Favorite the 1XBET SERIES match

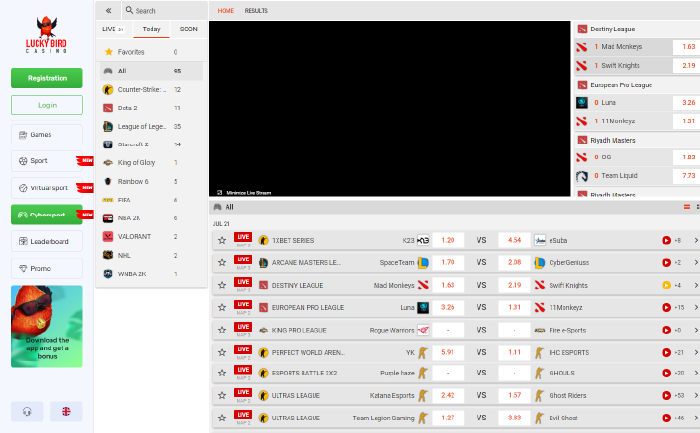pyautogui.click(x=222, y=241)
